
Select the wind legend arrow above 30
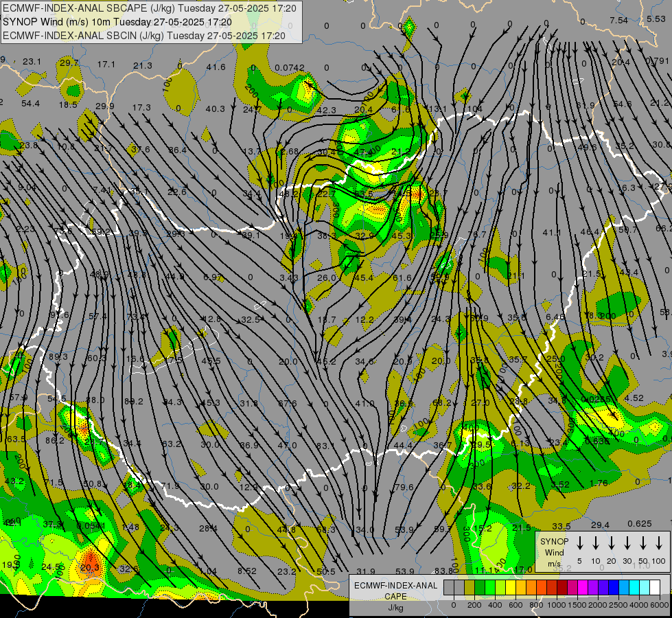[627, 543]
